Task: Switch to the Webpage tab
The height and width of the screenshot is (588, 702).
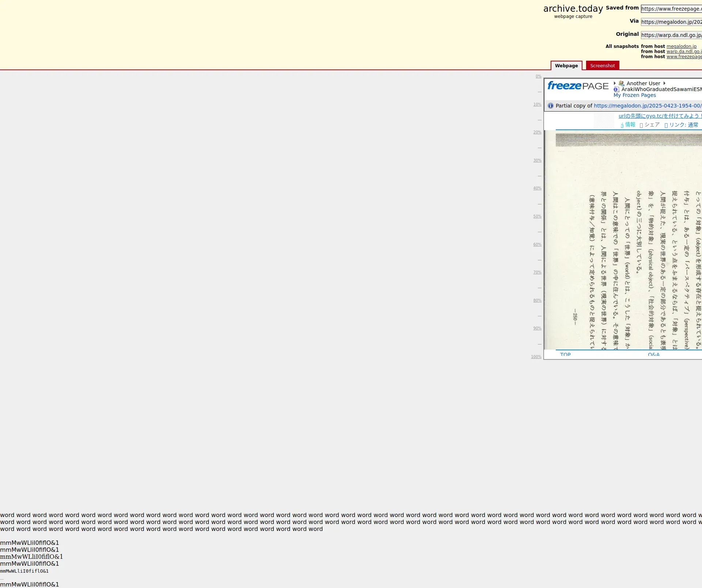Action: pyautogui.click(x=566, y=66)
